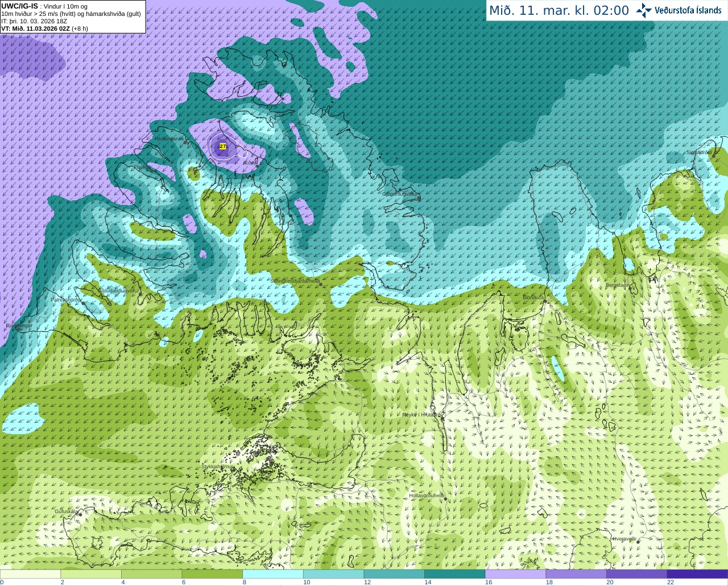The image size is (728, 586).
Task: Click the UWC/IG-IS model title text
Action: point(20,6)
